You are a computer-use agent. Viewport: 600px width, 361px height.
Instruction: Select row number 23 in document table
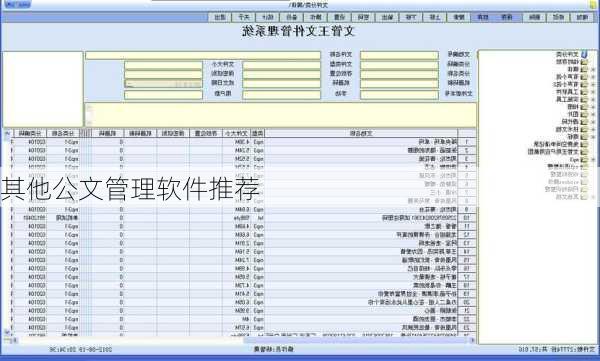click(467, 327)
